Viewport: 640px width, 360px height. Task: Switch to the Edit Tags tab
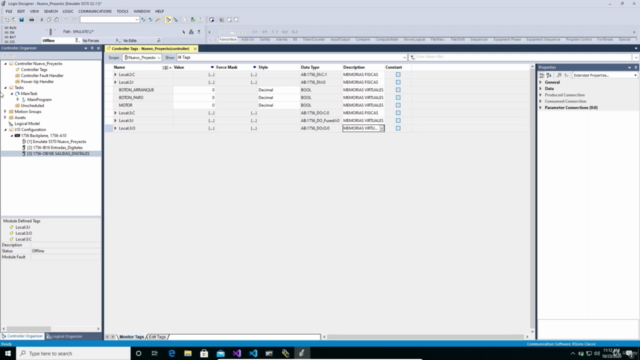click(x=158, y=337)
